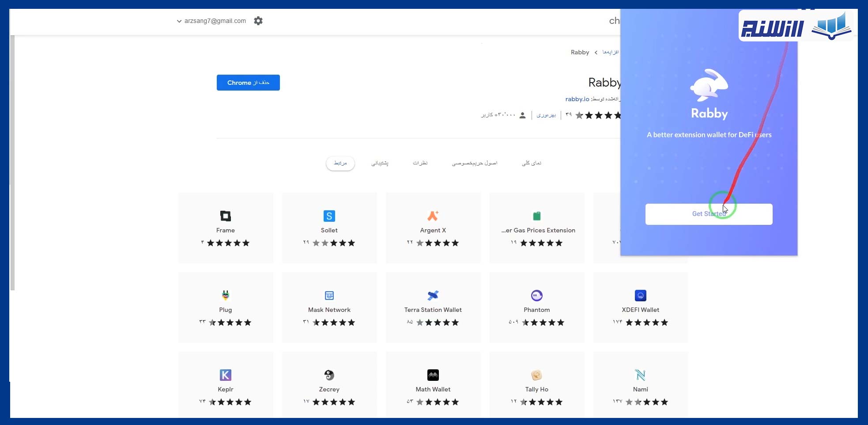
Task: Click the Mask Network icon
Action: [x=329, y=296]
